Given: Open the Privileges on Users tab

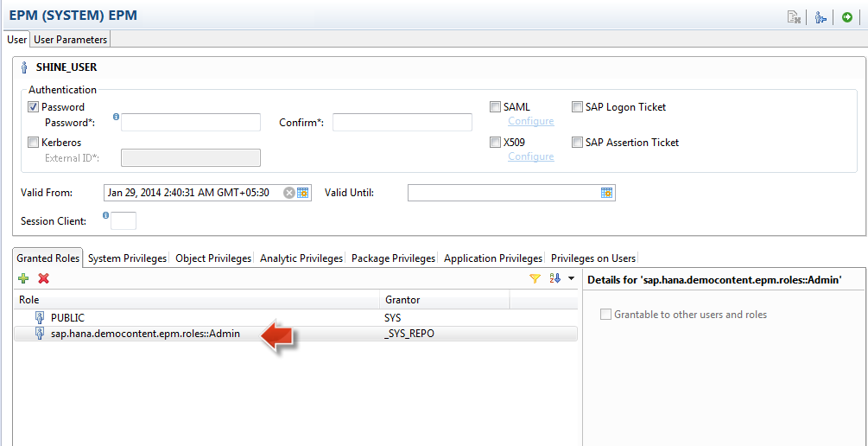Looking at the screenshot, I should coord(594,258).
